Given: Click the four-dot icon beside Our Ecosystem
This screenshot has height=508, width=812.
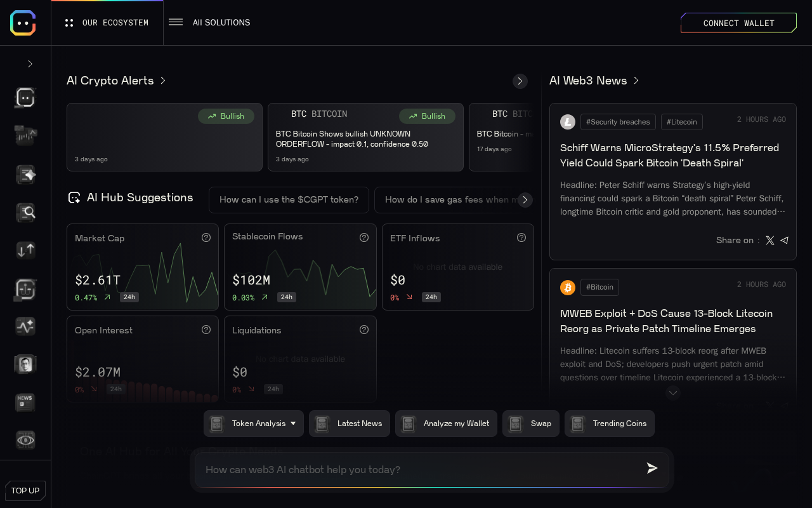Looking at the screenshot, I should (69, 23).
